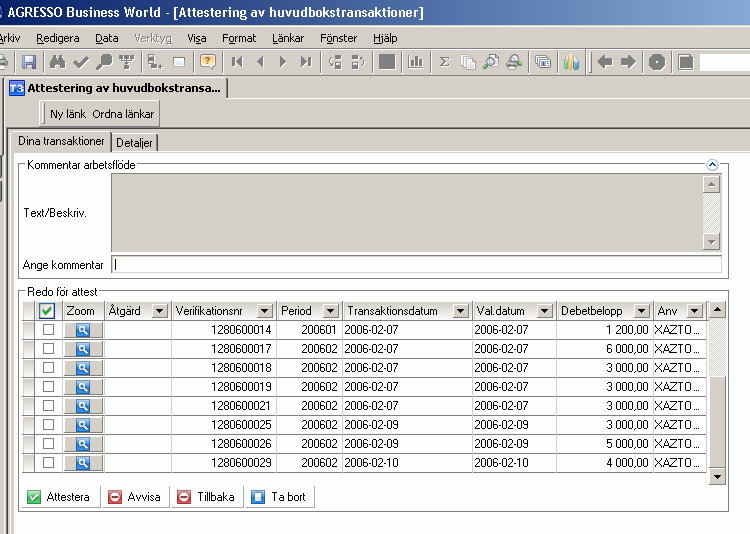
Task: Open the Fönster menu
Action: 338,38
